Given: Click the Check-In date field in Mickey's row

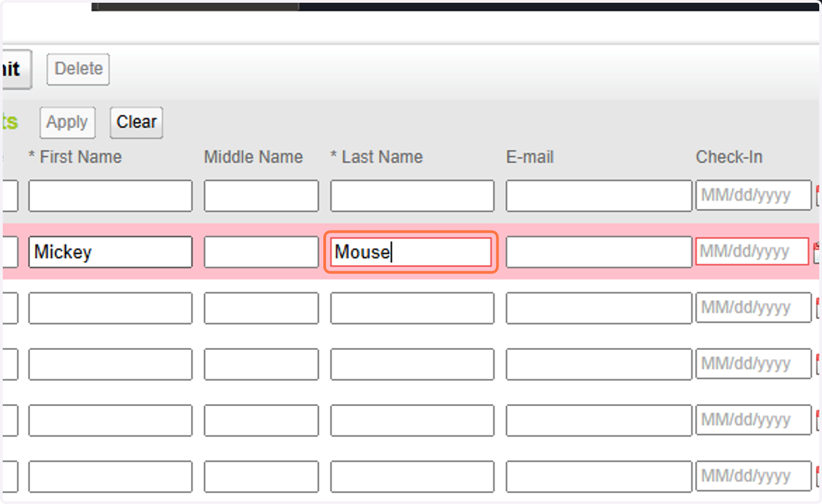Looking at the screenshot, I should tap(753, 251).
